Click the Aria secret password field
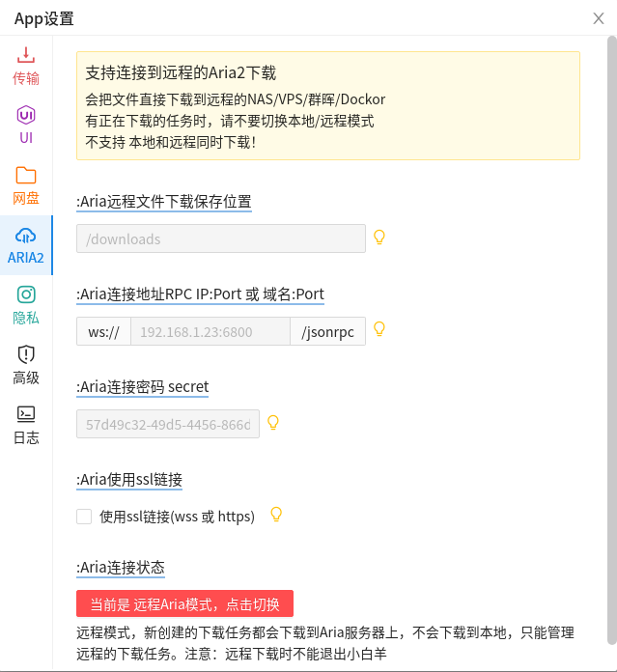617x672 pixels. pyautogui.click(x=168, y=424)
